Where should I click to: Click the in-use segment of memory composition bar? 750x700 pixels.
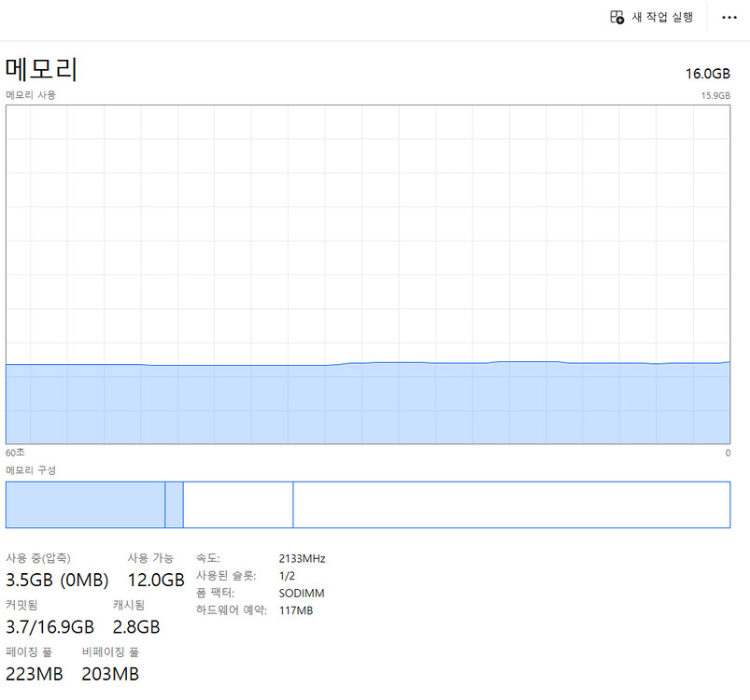coord(85,505)
